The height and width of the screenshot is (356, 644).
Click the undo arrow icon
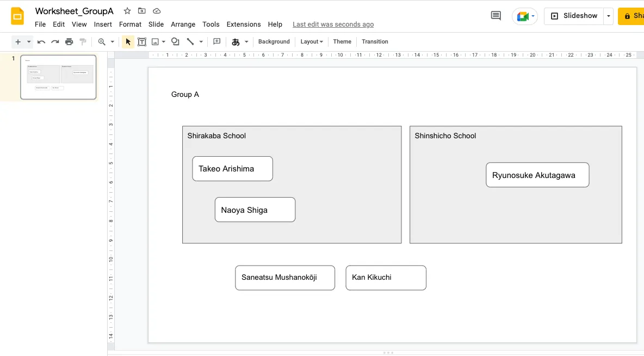(41, 42)
